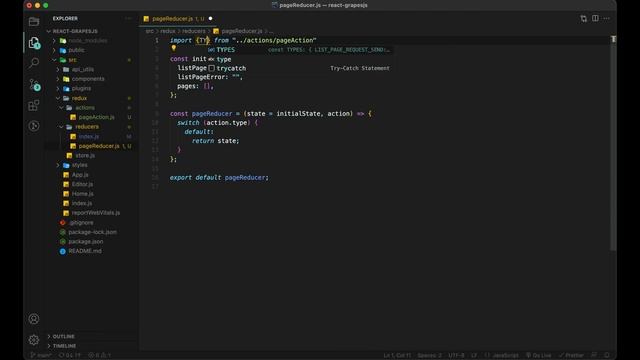
Task: Open index.js under reducers folder
Action: pos(89,136)
